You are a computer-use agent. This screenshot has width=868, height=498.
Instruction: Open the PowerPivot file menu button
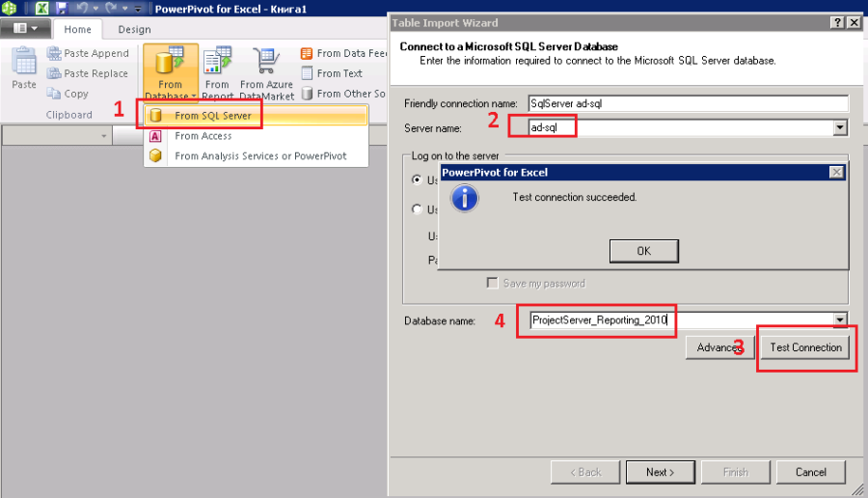click(25, 28)
